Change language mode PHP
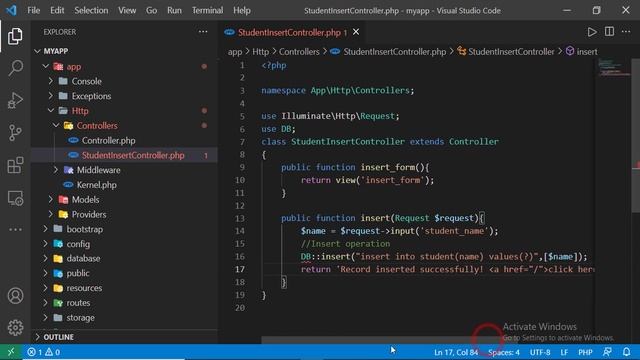This screenshot has width=640, height=360. coord(585,352)
